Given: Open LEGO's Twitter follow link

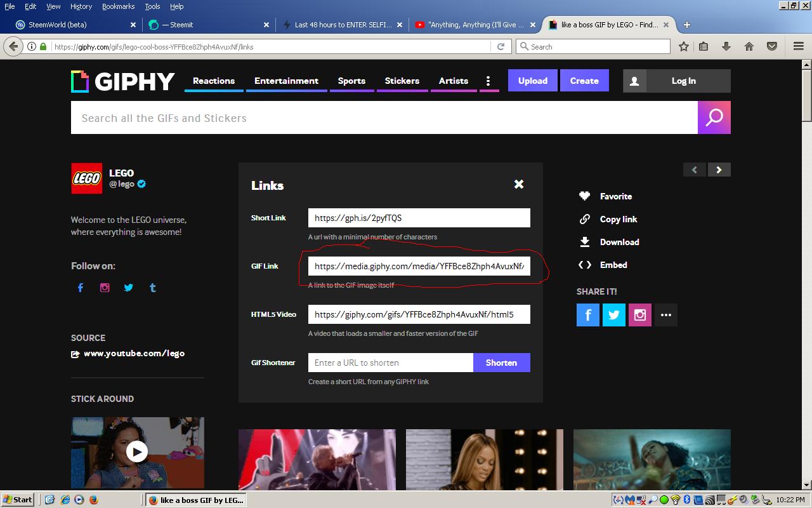Looking at the screenshot, I should pyautogui.click(x=129, y=288).
